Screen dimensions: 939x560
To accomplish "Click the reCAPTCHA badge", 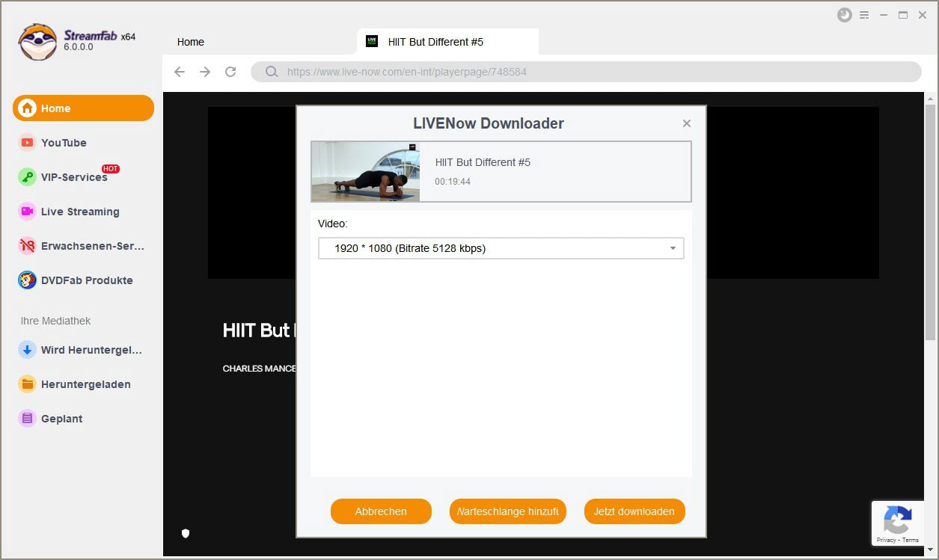I will click(x=898, y=523).
